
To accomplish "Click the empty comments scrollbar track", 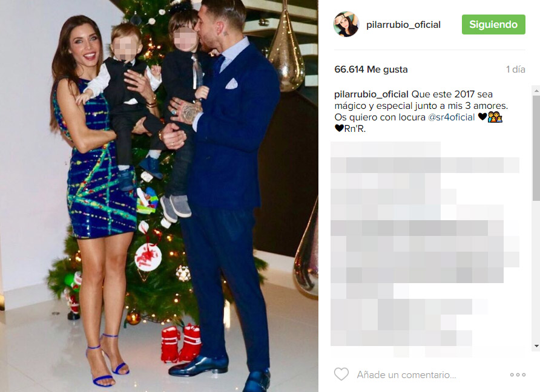I will [x=536, y=270].
